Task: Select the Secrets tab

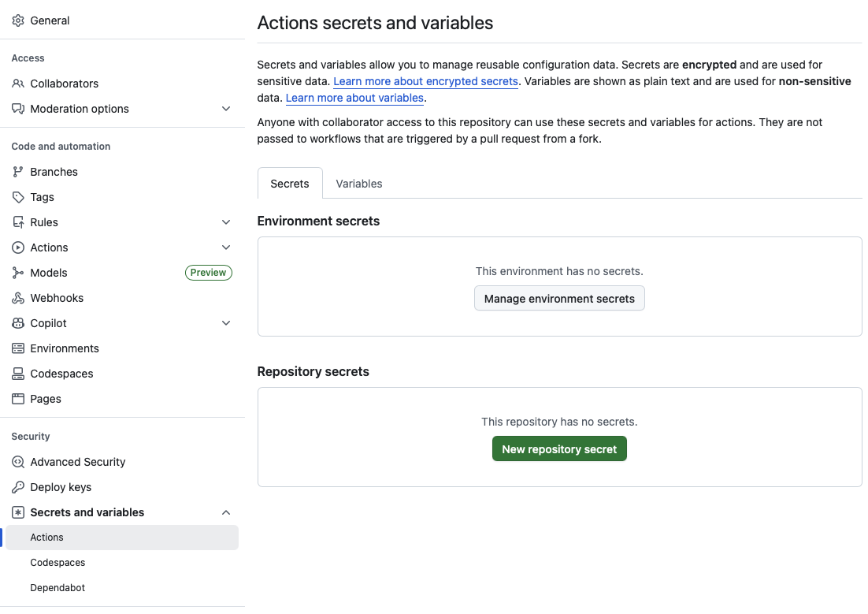Action: click(x=290, y=184)
